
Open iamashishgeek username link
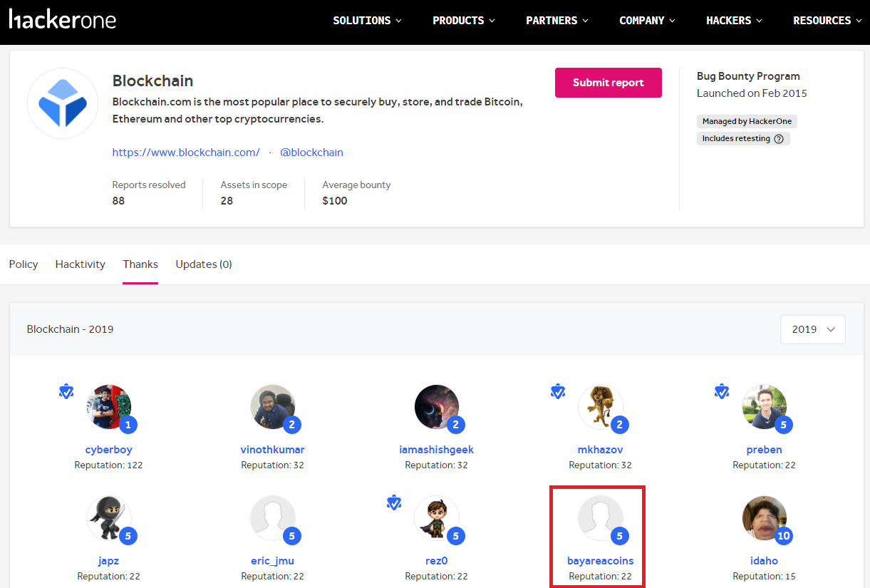[x=436, y=450]
